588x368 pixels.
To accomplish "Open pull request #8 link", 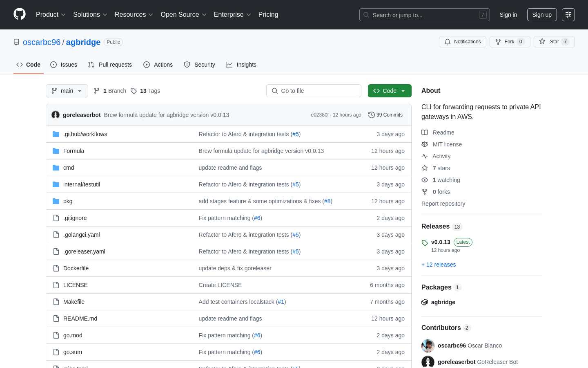I will 327,201.
